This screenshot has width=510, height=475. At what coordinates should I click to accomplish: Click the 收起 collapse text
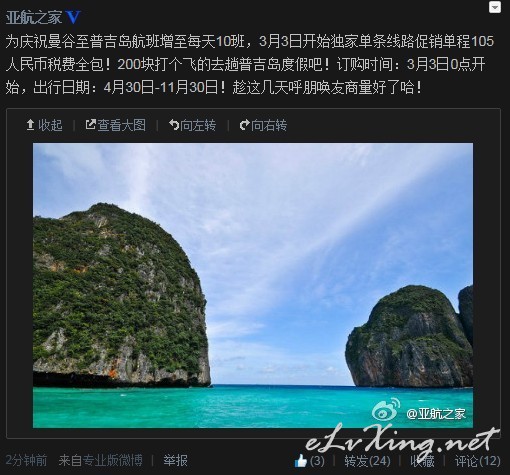(x=50, y=125)
